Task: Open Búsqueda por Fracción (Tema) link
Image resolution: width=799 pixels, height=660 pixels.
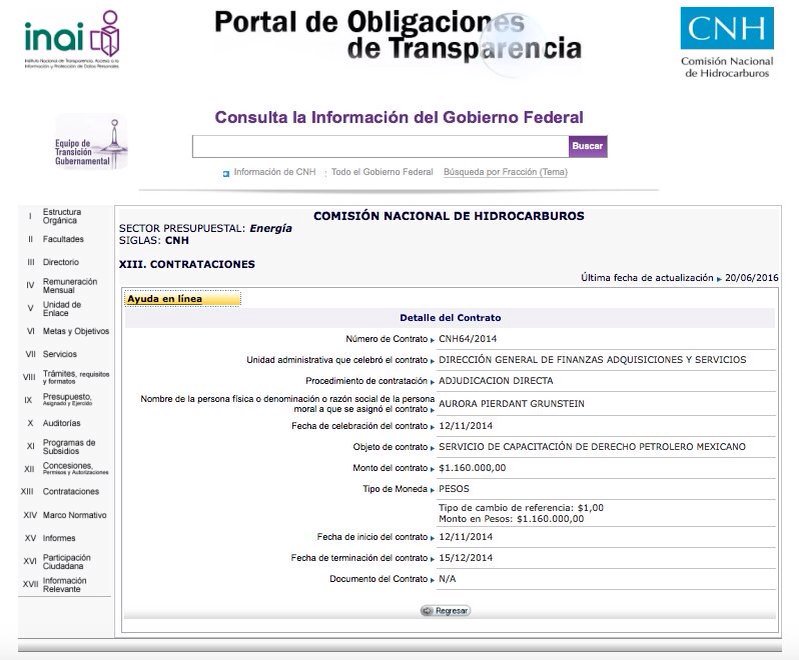Action: click(505, 172)
